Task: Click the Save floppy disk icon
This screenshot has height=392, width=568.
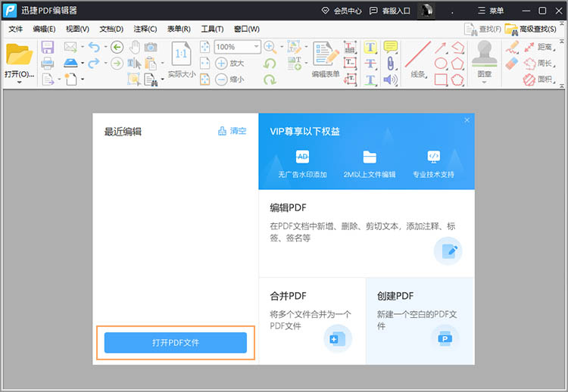Action: 47,47
